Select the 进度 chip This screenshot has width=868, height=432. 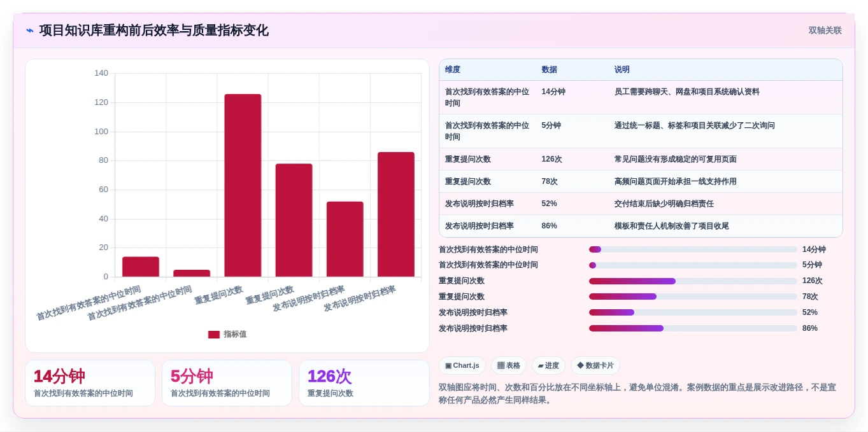(x=548, y=366)
